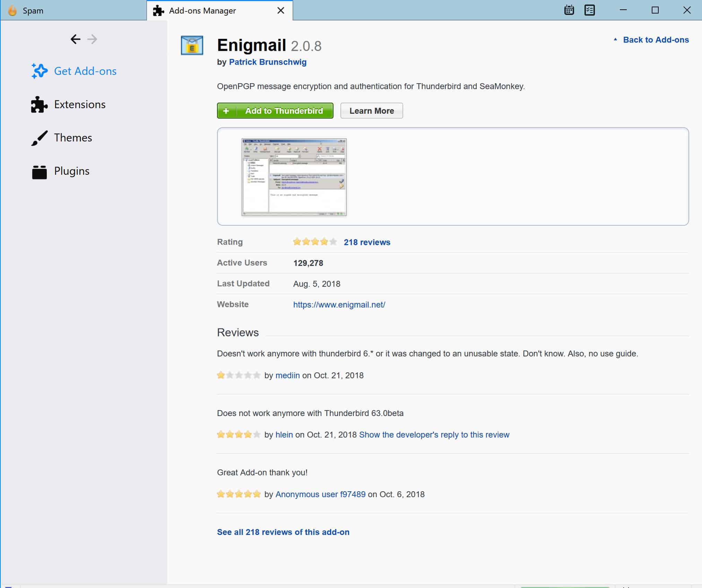Go forward with the right arrow

pos(92,39)
